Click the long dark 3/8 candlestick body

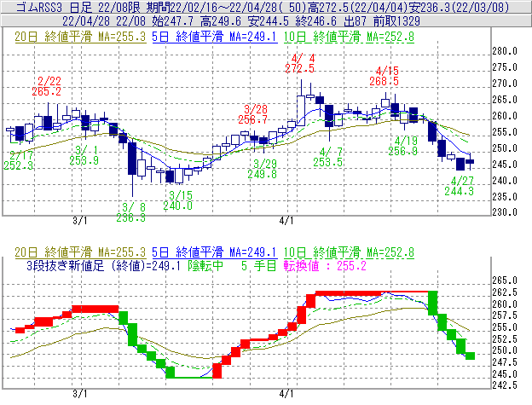(x=132, y=159)
